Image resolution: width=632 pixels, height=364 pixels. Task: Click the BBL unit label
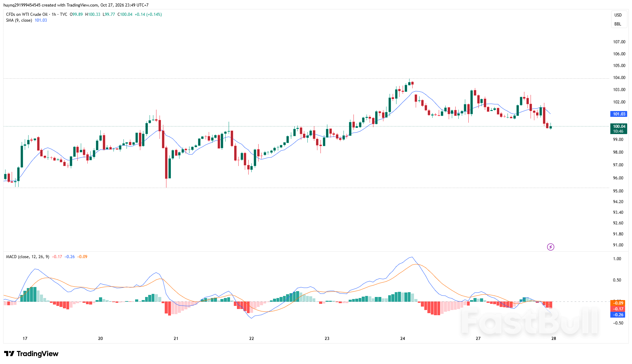tap(618, 24)
